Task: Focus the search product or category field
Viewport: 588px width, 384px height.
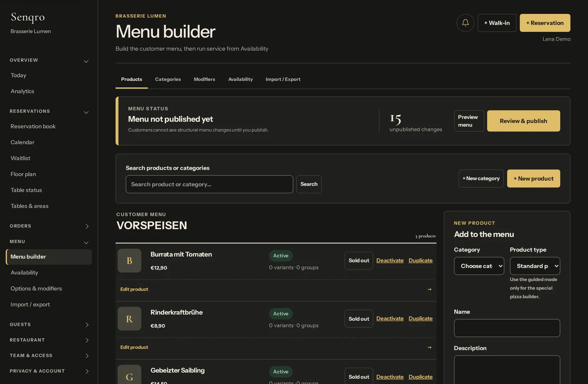Action: tap(209, 184)
